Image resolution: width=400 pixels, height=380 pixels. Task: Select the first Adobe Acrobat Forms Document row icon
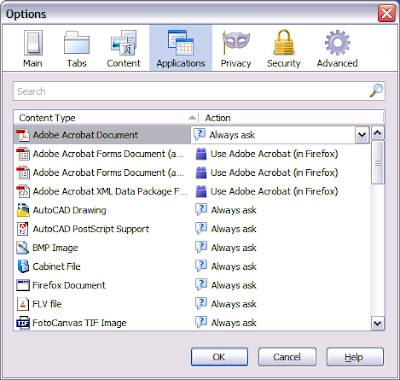pyautogui.click(x=23, y=154)
